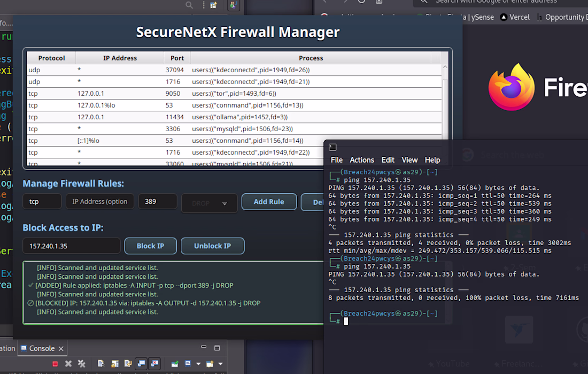This screenshot has width=588, height=374.
Task: Toggle Show Console on standard output icon
Action: pos(141,363)
